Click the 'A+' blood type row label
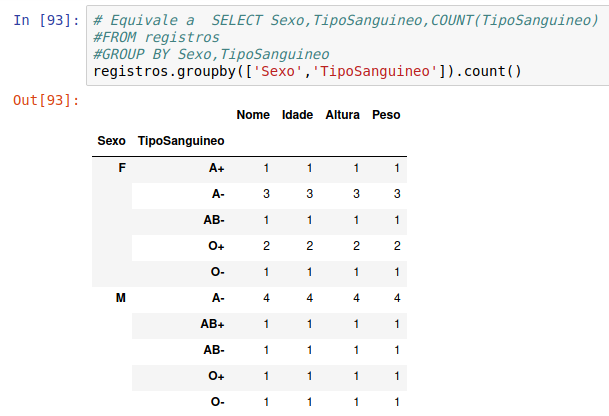 point(216,168)
